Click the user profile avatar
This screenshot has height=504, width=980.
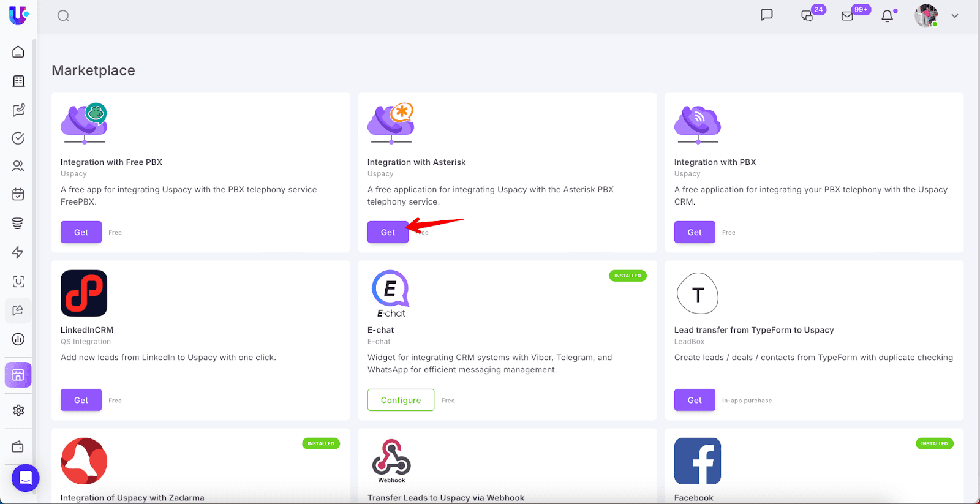pyautogui.click(x=926, y=16)
